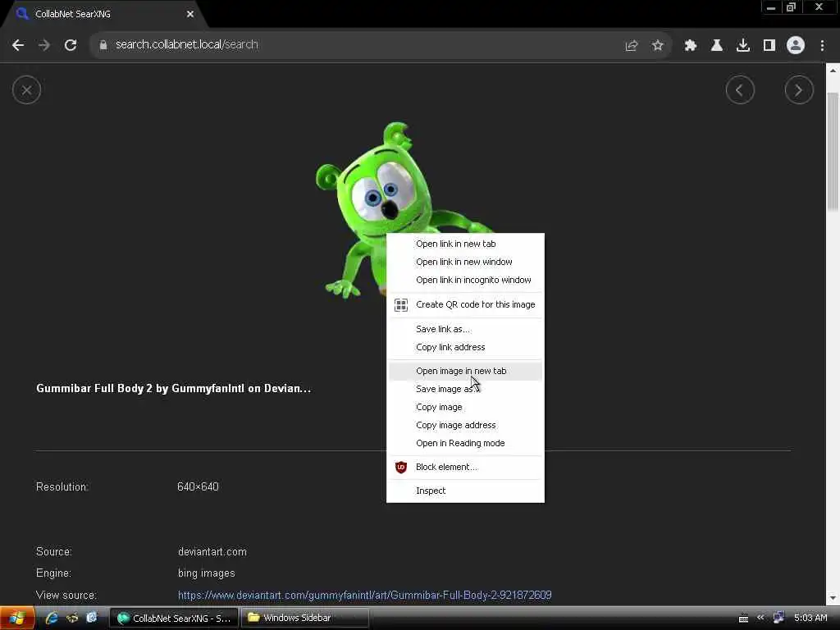Image resolution: width=840 pixels, height=630 pixels.
Task: Click the third quick launch icon
Action: 92,618
